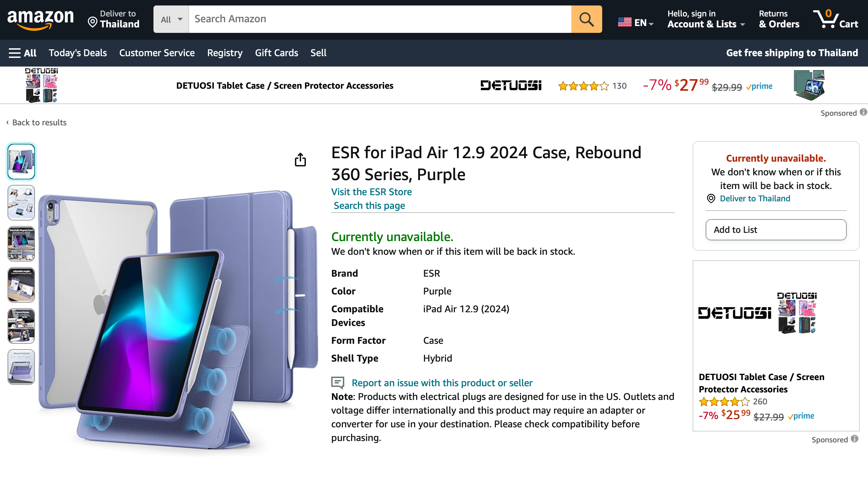This screenshot has width=868, height=491.
Task: Expand the All search category dropdown
Action: tap(171, 19)
